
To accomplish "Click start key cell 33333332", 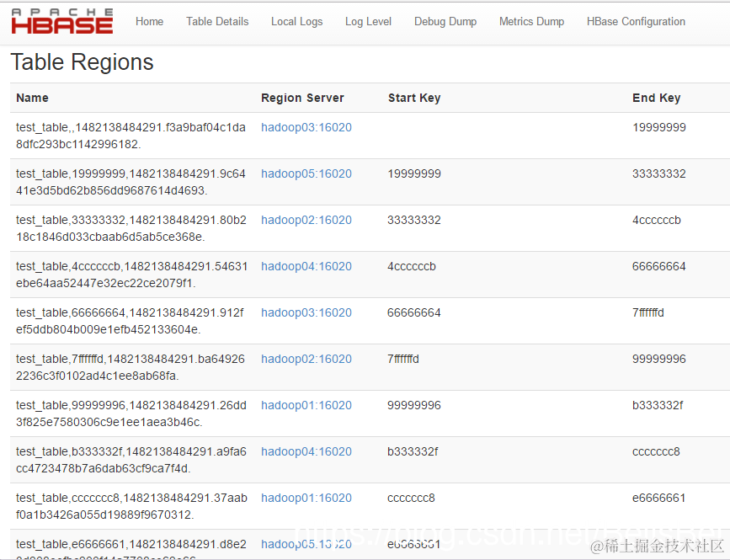I will click(414, 220).
